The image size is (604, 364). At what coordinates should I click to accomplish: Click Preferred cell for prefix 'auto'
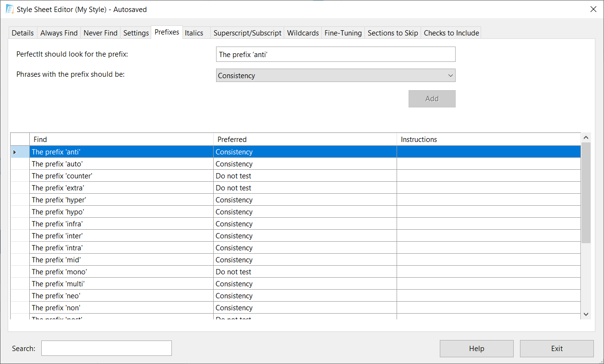[x=305, y=164]
